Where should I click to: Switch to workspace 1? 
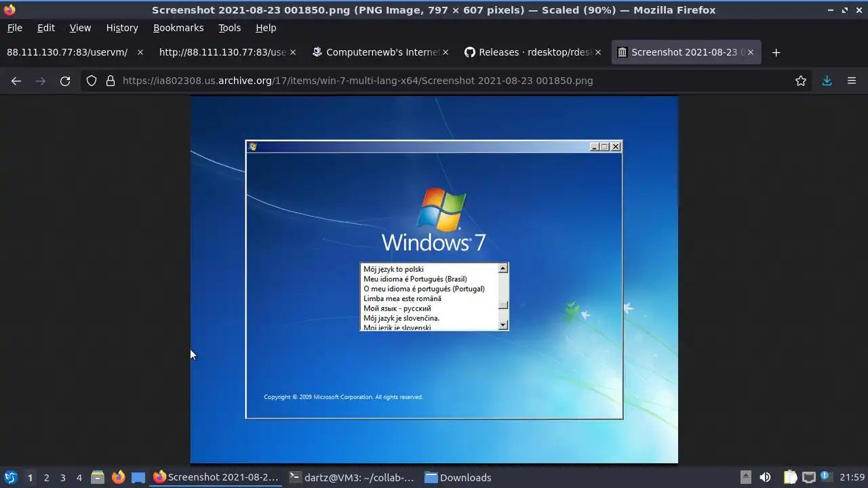[x=30, y=478]
